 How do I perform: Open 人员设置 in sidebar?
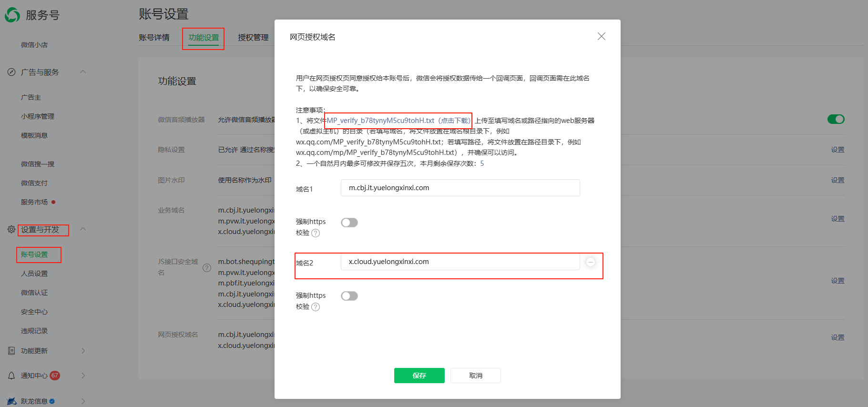[x=34, y=274]
